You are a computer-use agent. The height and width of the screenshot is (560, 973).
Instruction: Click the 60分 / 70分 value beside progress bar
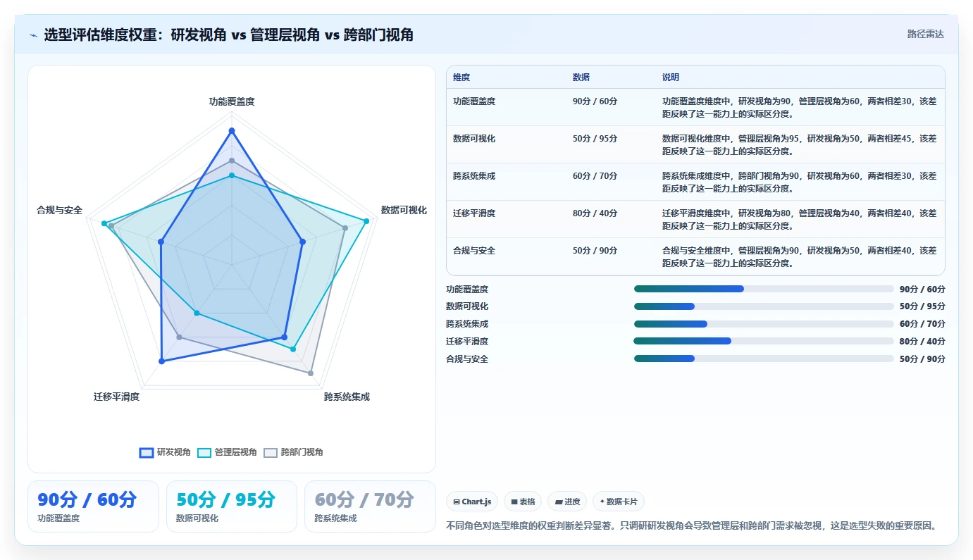click(922, 324)
